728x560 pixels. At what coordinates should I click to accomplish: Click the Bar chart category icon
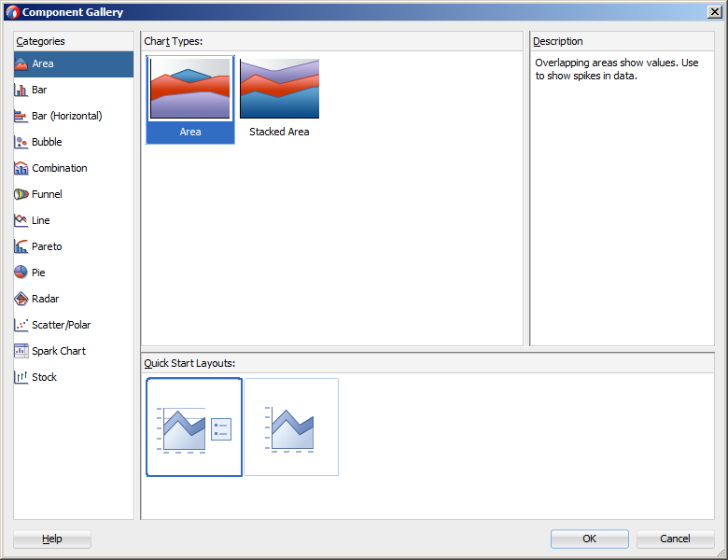pyautogui.click(x=21, y=91)
